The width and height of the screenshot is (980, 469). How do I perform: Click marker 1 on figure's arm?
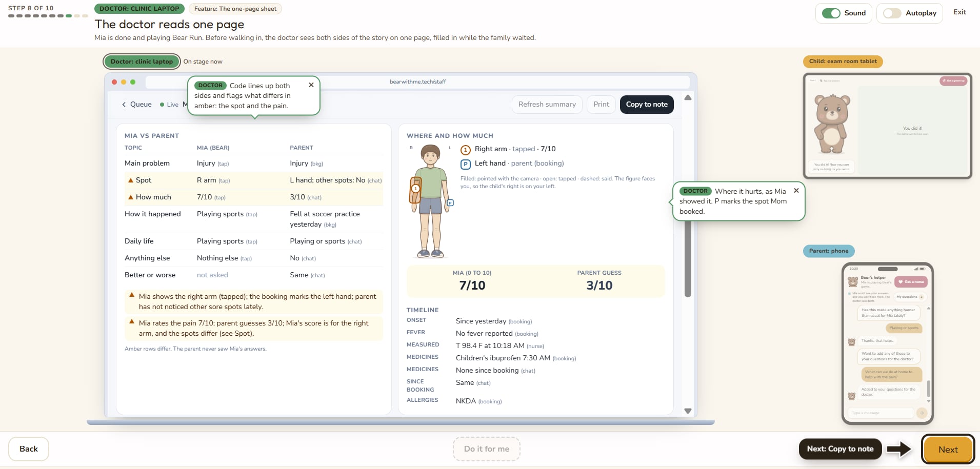(x=415, y=189)
